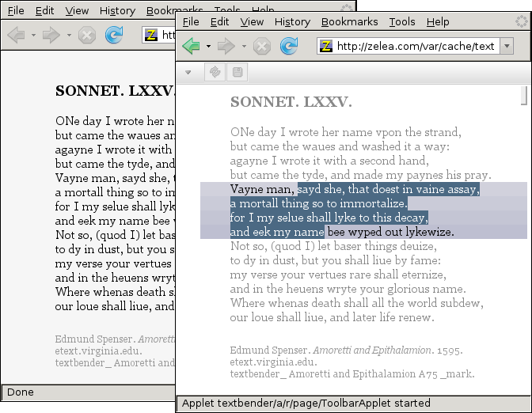Click 'Not so, (quod I)' line in background window
The width and height of the screenshot is (532, 413).
[115, 235]
